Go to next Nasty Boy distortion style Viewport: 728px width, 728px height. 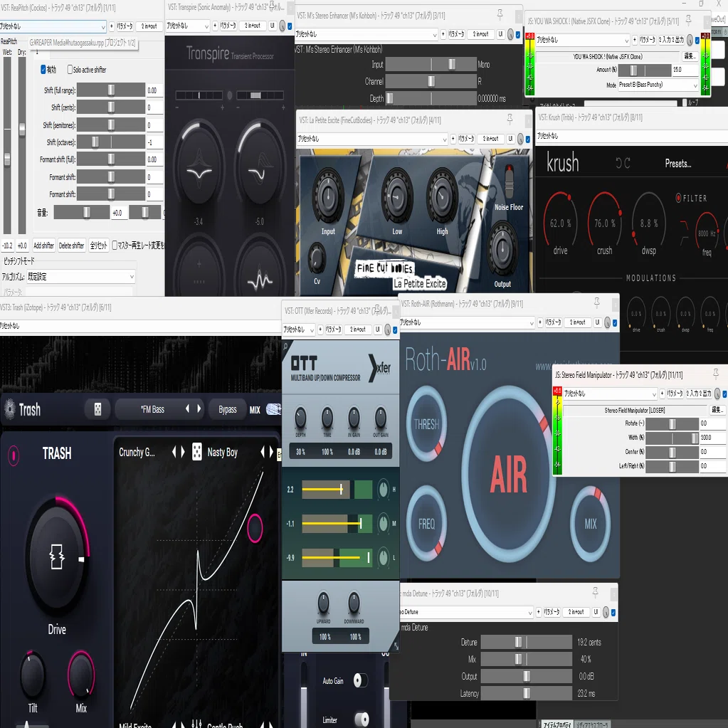(270, 452)
